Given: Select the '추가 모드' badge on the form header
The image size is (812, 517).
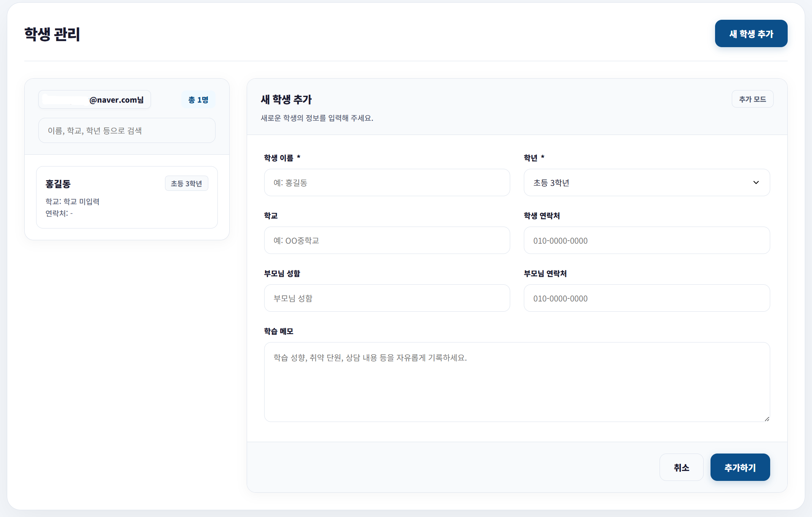Looking at the screenshot, I should [752, 99].
